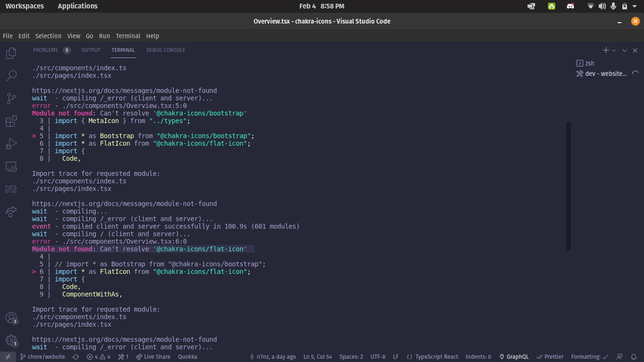Image resolution: width=644 pixels, height=362 pixels.
Task: Open the chore/website branch picker
Action: 42,357
